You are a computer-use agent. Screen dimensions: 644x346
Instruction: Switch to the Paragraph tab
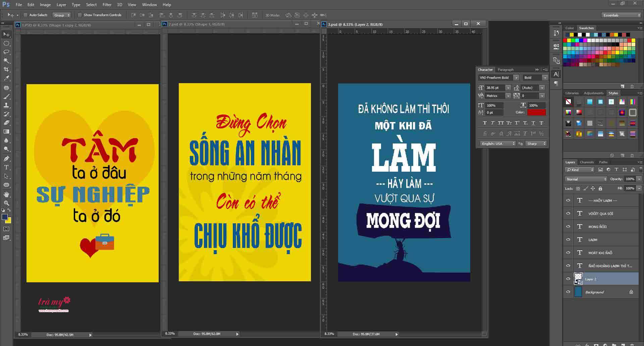(x=505, y=70)
